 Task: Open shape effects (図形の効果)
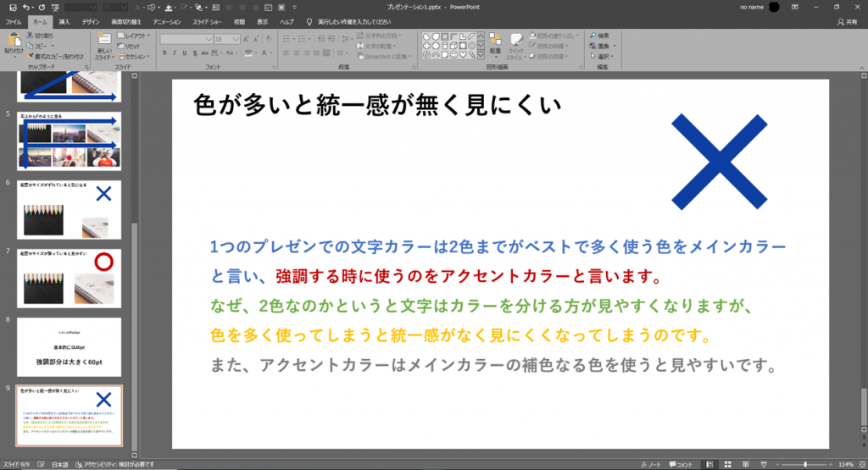549,57
